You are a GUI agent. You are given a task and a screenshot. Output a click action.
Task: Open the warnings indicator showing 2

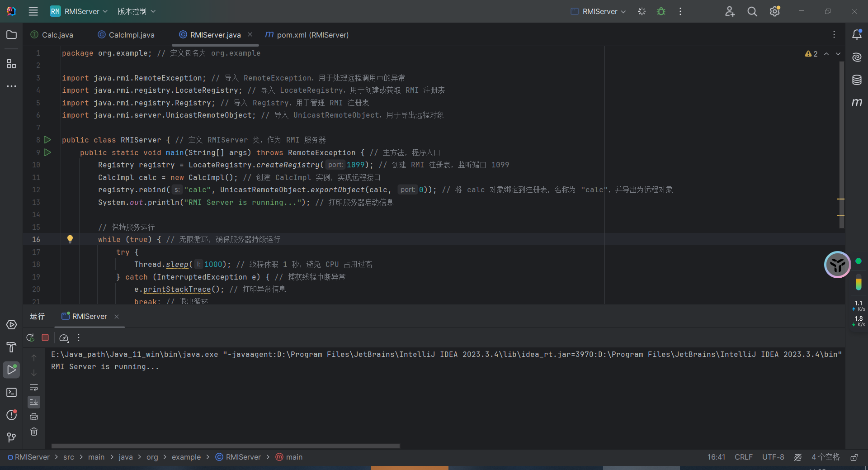[811, 54]
